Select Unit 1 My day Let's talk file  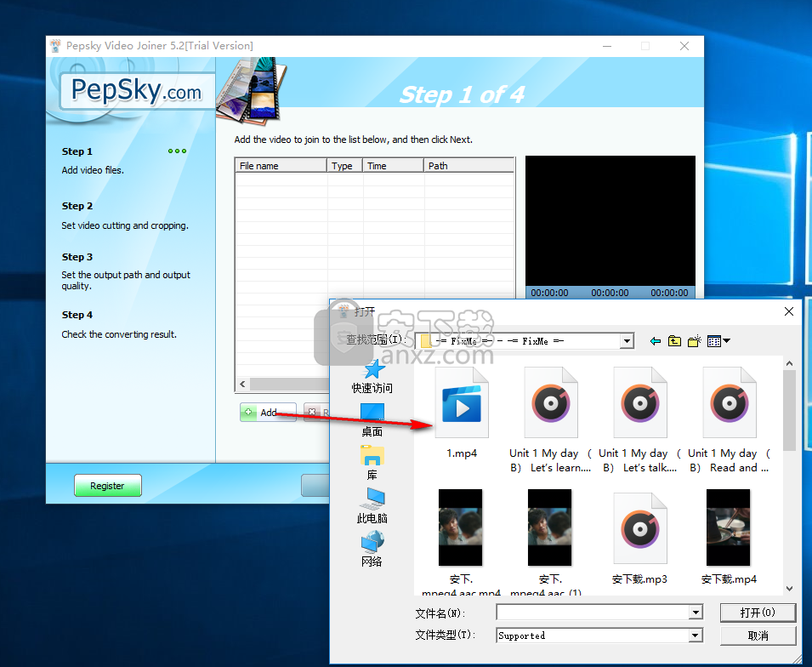[640, 419]
